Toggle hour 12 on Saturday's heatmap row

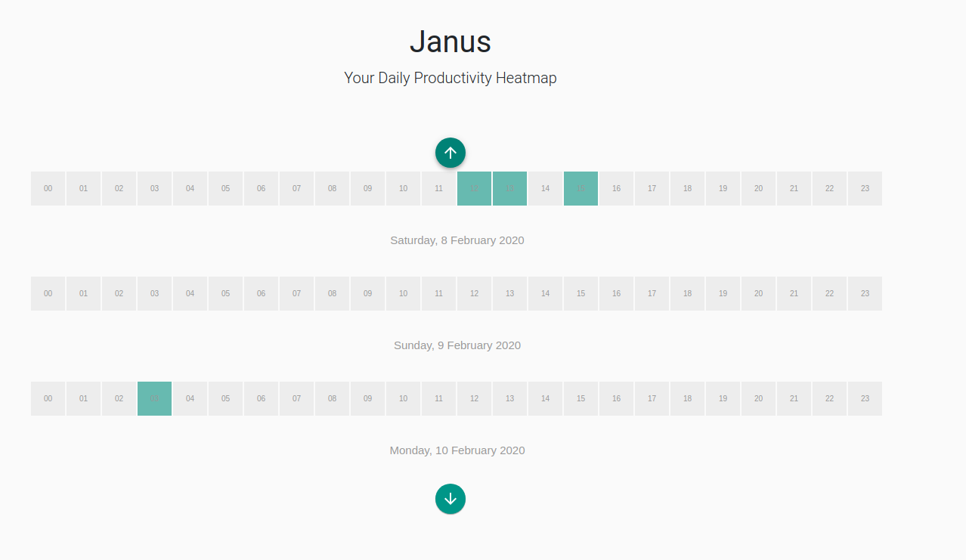pos(474,188)
